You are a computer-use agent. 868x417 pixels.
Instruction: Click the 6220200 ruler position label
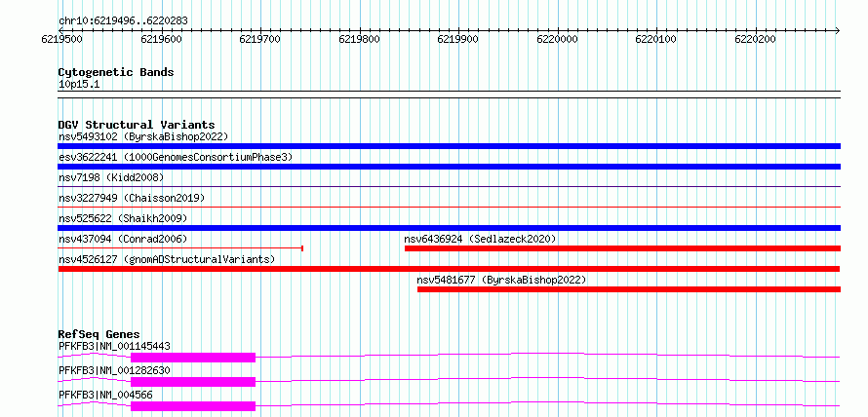pos(755,39)
